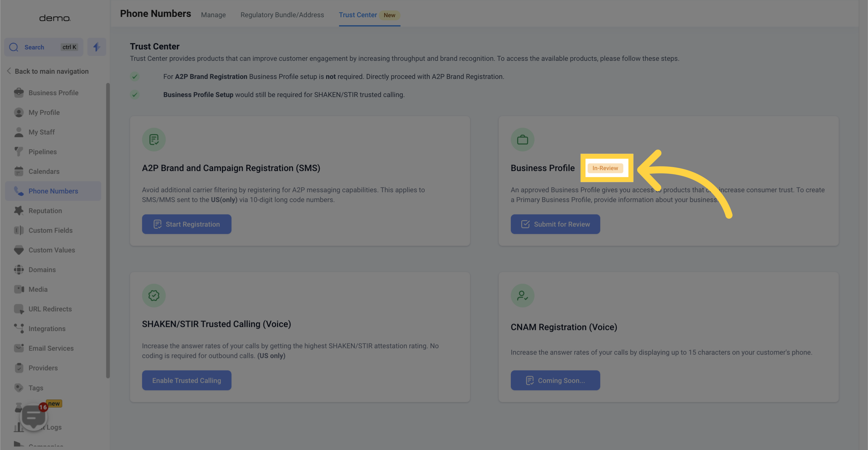
Task: Click the Custom Fields menu item
Action: [x=50, y=231]
